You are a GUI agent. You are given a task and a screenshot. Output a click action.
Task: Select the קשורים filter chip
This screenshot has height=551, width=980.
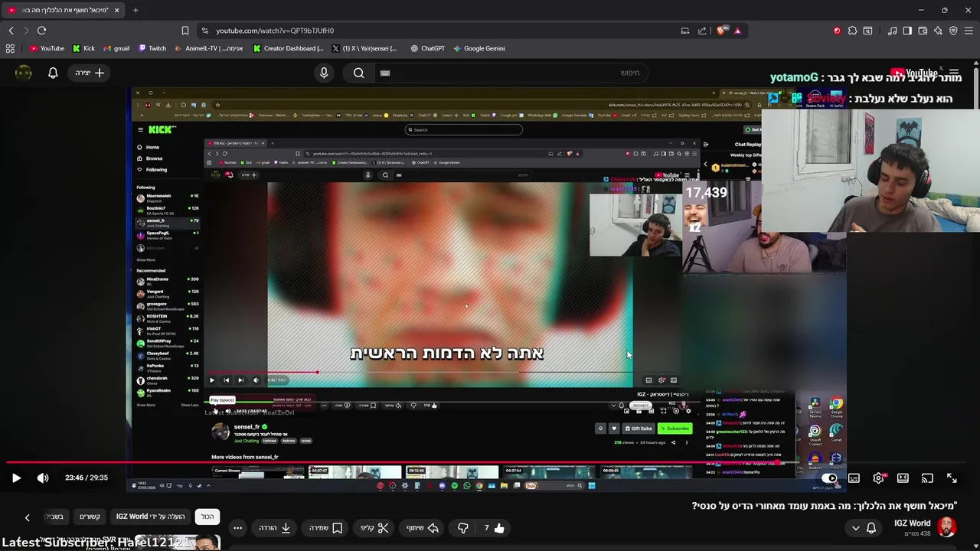coord(90,517)
